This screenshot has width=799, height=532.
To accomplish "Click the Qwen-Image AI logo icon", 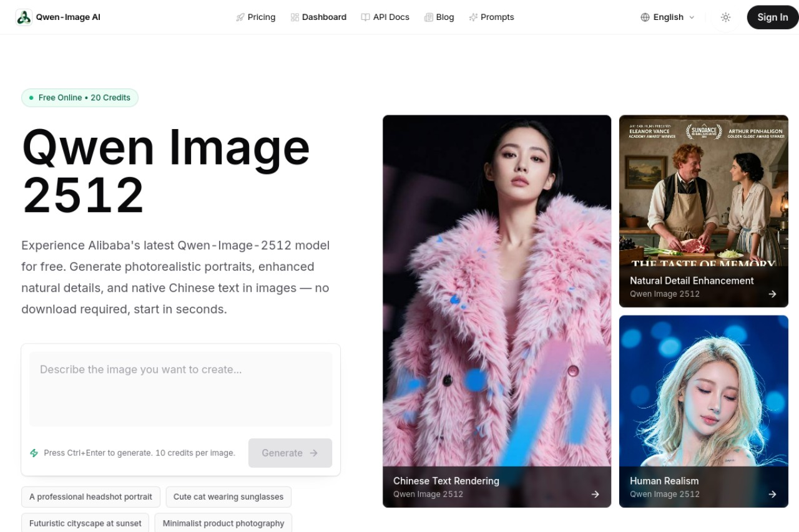I will [24, 17].
